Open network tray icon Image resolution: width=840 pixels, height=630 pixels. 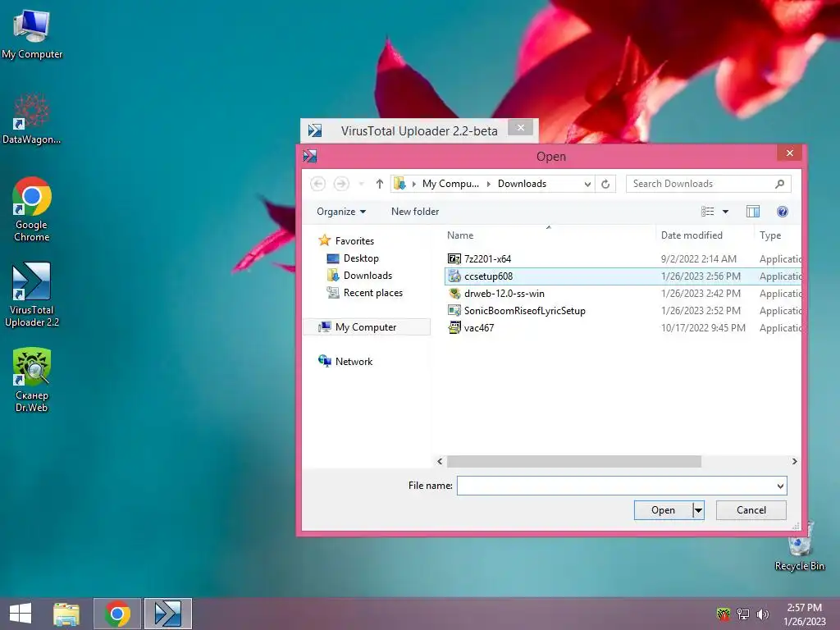(743, 614)
